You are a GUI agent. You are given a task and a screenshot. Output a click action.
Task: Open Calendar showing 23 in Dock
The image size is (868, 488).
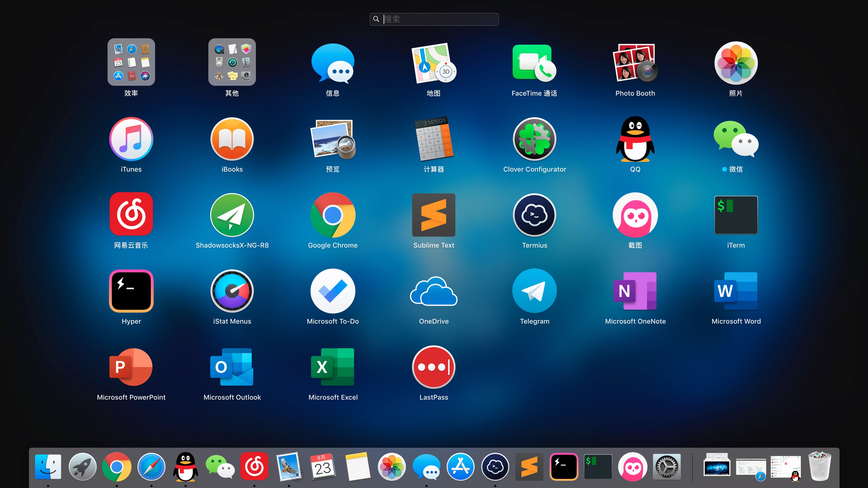point(323,467)
